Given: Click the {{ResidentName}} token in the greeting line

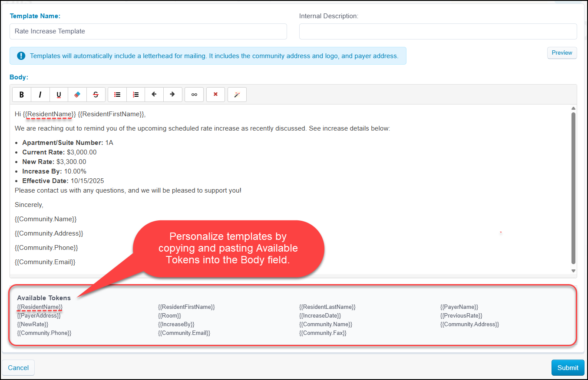Looking at the screenshot, I should 50,114.
